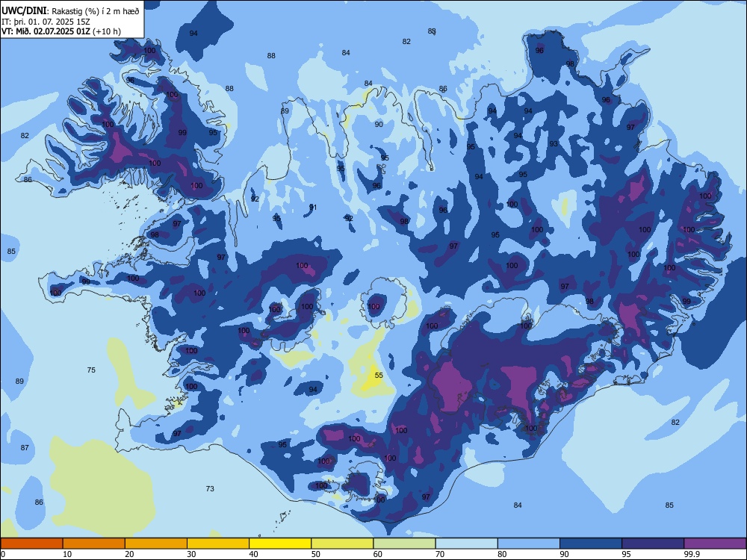
Task: Click the 73 humidity value on the map
Action: [x=210, y=488]
